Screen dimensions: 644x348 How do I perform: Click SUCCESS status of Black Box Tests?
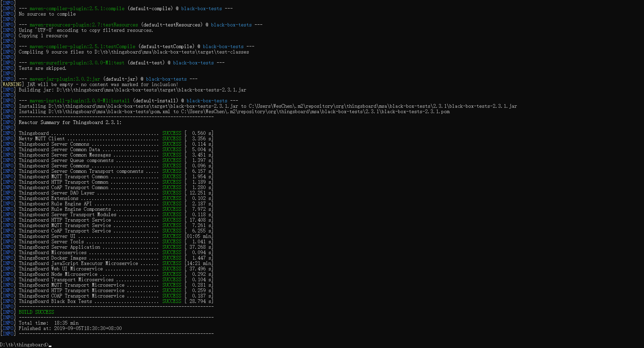pyautogui.click(x=172, y=301)
